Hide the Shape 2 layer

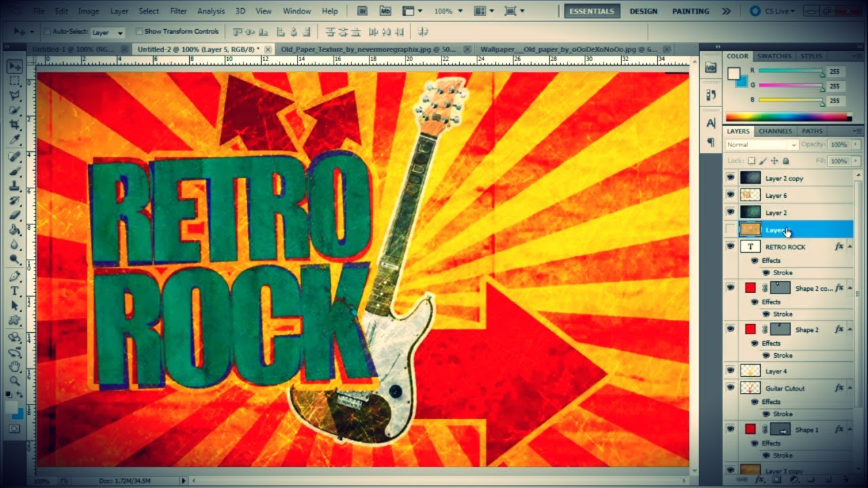point(730,329)
